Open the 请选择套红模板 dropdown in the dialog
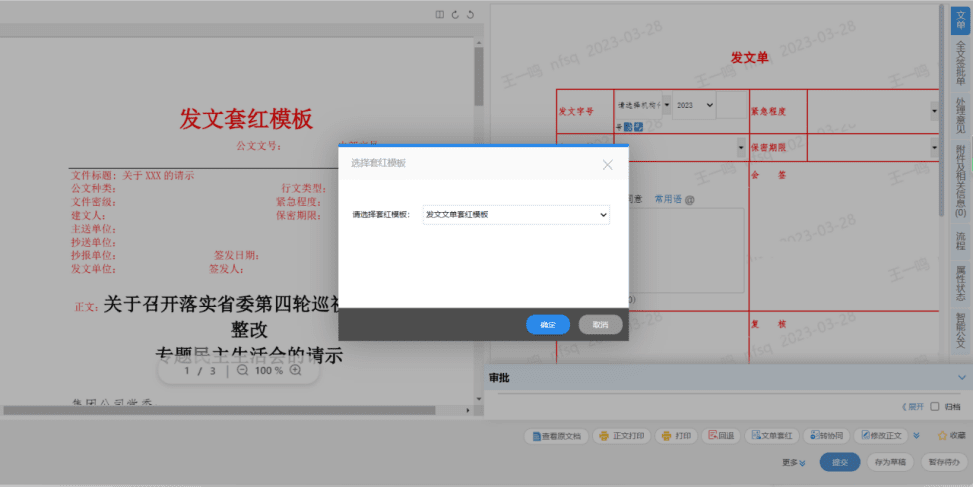Viewport: 974px width, 488px height. 516,214
